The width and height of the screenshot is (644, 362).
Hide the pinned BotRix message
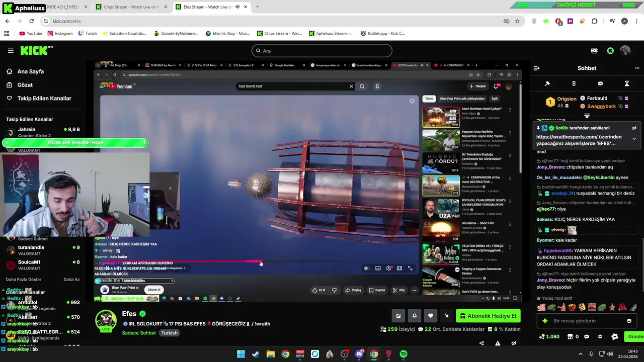634,128
